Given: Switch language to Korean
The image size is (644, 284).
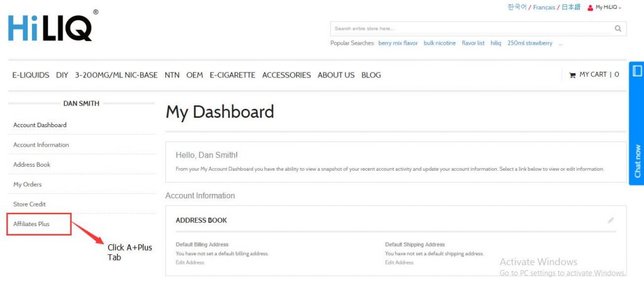Looking at the screenshot, I should point(517,8).
